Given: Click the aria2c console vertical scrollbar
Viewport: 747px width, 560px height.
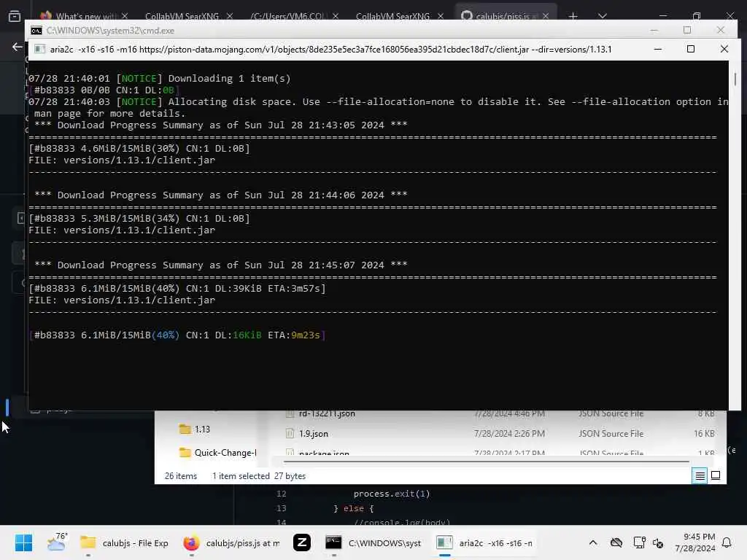Looking at the screenshot, I should (x=735, y=79).
